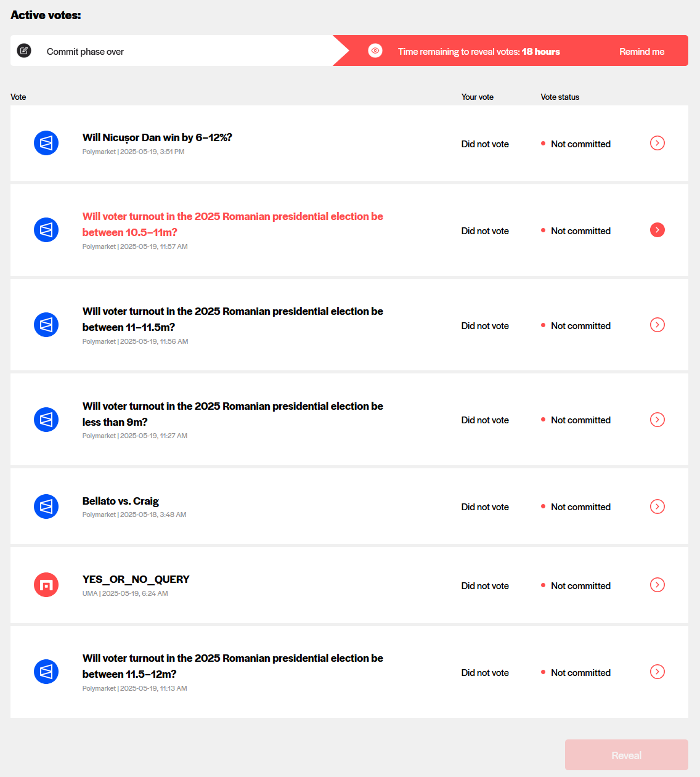Click Polymarket icon for turnout 11–11.5m vote
This screenshot has width=700, height=777.
coord(46,325)
